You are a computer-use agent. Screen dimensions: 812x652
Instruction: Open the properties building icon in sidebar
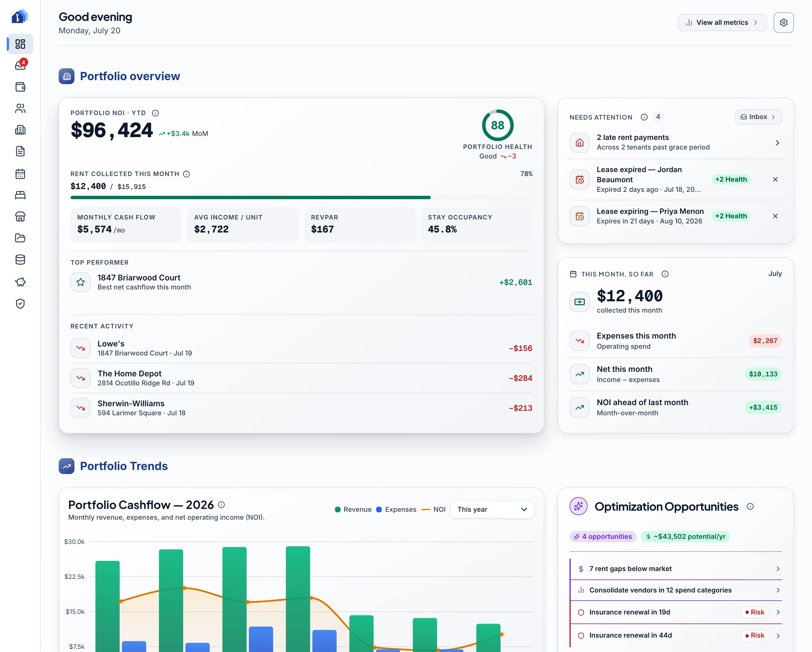[x=20, y=130]
